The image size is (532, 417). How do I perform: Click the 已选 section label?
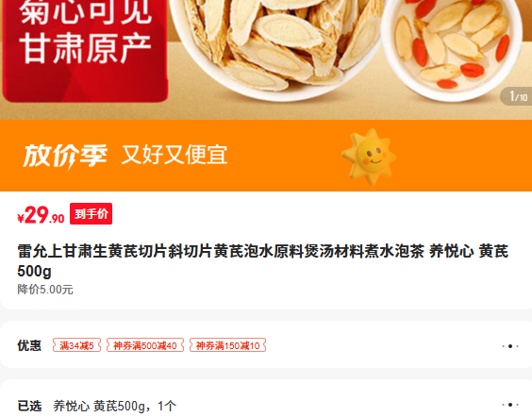click(x=29, y=406)
